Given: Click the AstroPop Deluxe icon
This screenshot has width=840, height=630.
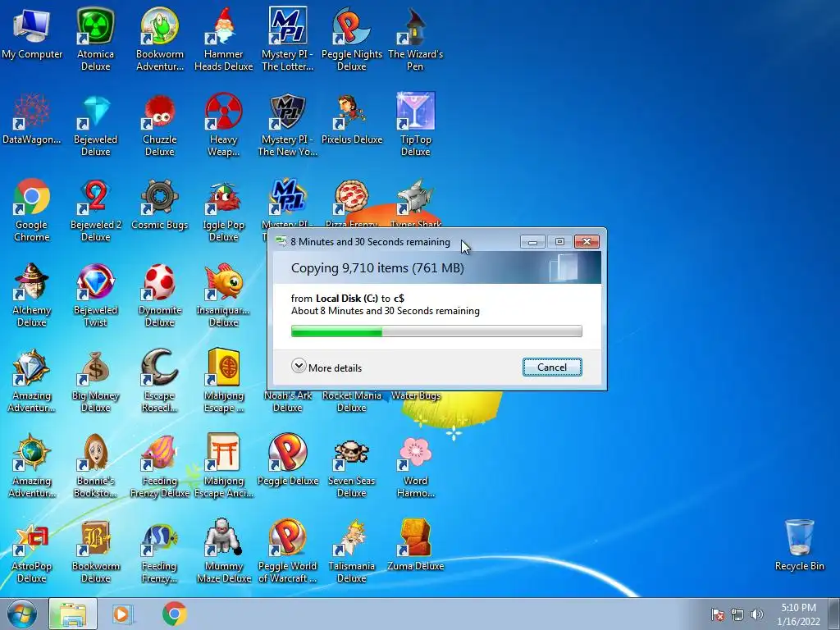Looking at the screenshot, I should tap(32, 550).
